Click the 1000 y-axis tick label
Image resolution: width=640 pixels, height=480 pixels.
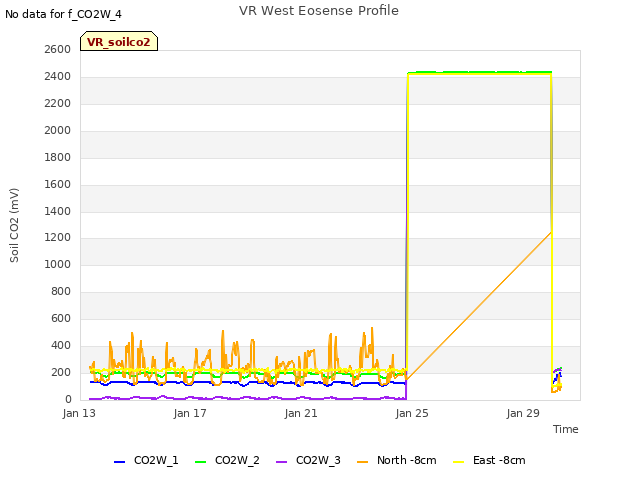pyautogui.click(x=58, y=264)
